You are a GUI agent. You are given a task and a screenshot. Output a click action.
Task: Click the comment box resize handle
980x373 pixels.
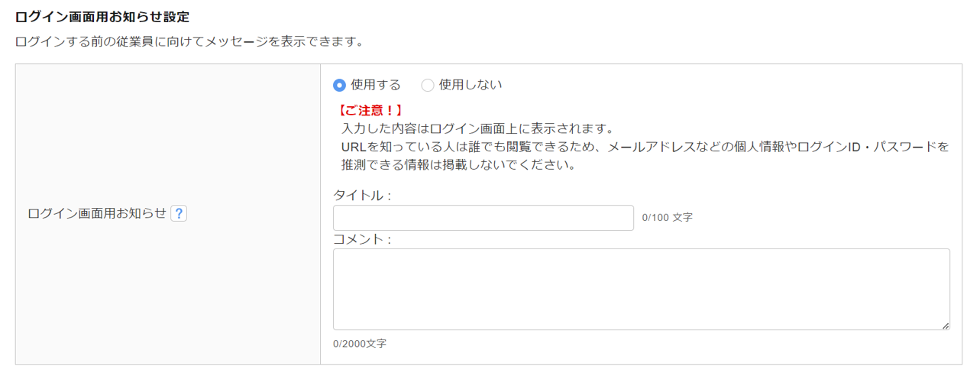945,325
